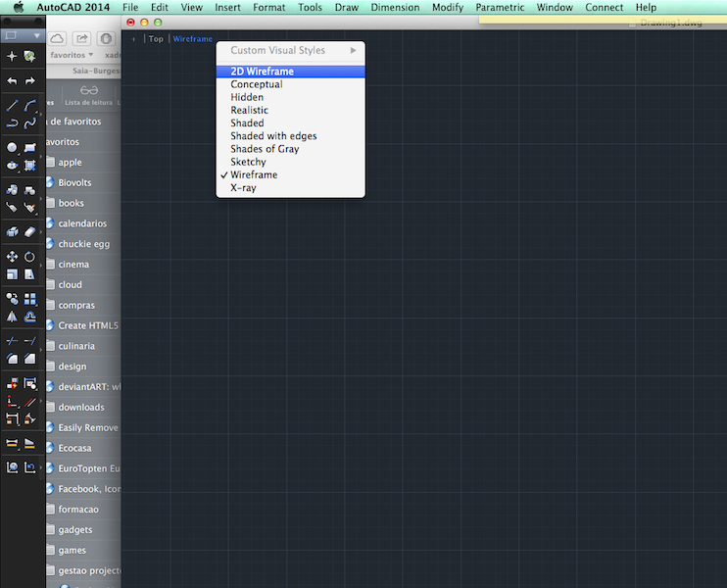
Task: Open the Parametric menu
Action: [500, 8]
